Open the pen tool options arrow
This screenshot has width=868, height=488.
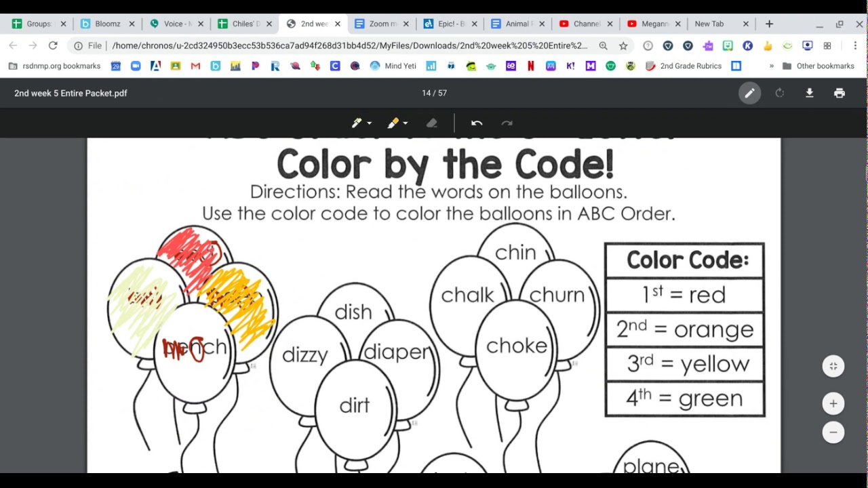click(x=370, y=123)
